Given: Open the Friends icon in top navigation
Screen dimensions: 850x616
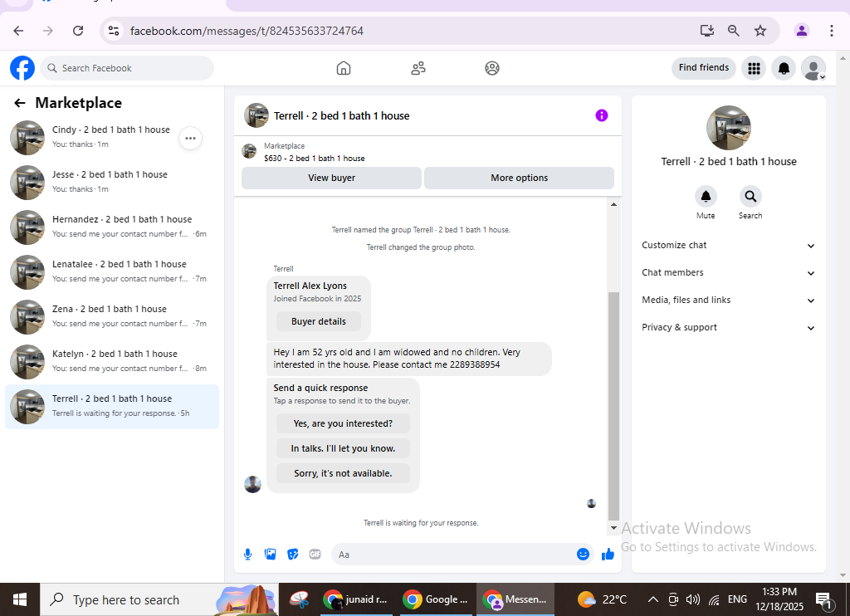Looking at the screenshot, I should pyautogui.click(x=418, y=68).
